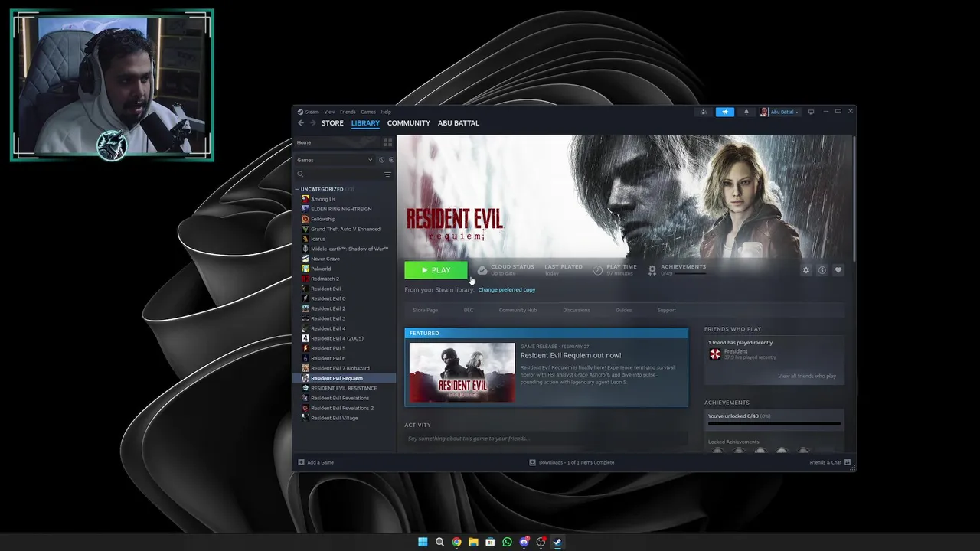Image resolution: width=980 pixels, height=551 pixels.
Task: Open featured Resident Evil Requiem thumbnail
Action: pos(462,372)
